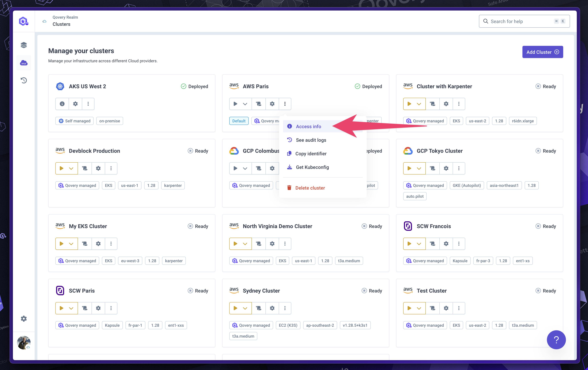Image resolution: width=588 pixels, height=370 pixels.
Task: Expand deploy chevron for North Virginia Demo Cluster
Action: (245, 244)
